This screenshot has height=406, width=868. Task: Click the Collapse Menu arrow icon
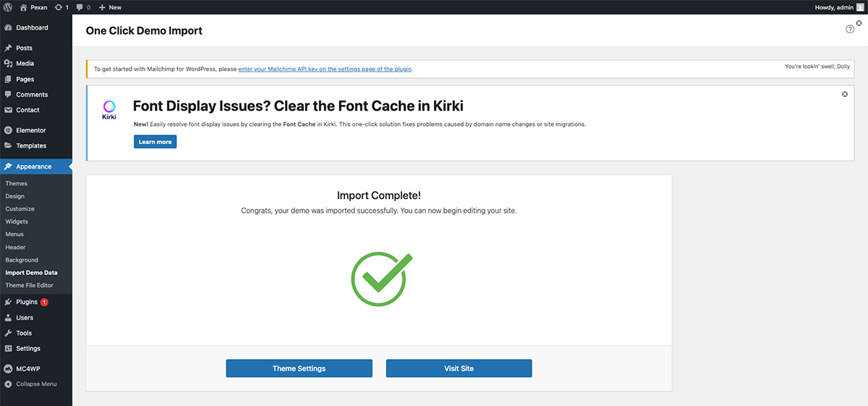point(8,384)
